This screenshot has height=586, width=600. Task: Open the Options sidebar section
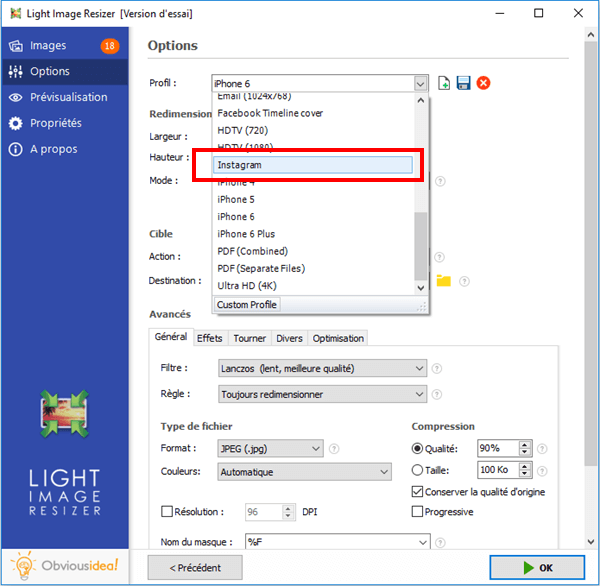(x=64, y=71)
